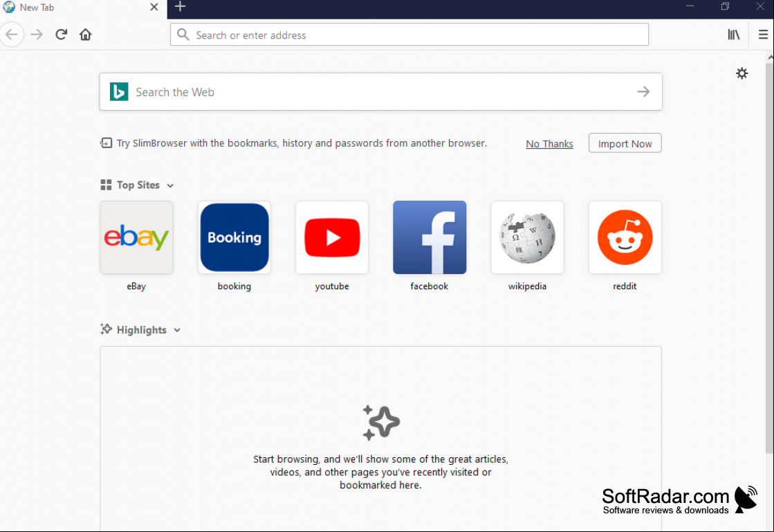Minimize the browser window
Screen dimensions: 774x532
[690, 6]
